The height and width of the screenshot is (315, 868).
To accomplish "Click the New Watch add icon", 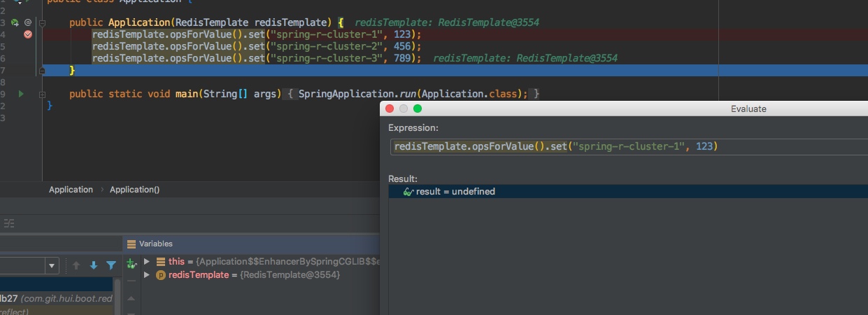I will [131, 264].
